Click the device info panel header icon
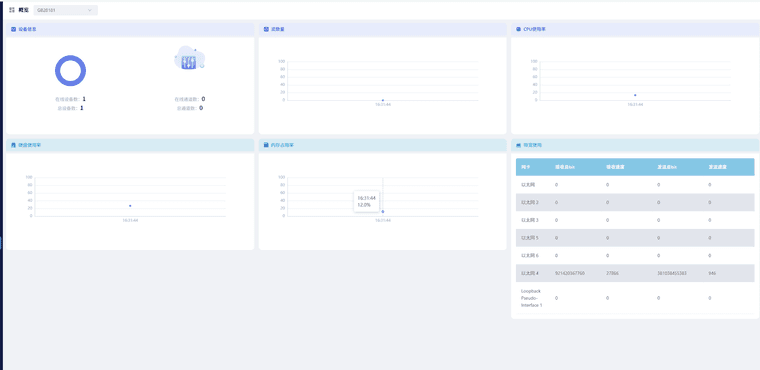This screenshot has width=760, height=370. coord(14,29)
